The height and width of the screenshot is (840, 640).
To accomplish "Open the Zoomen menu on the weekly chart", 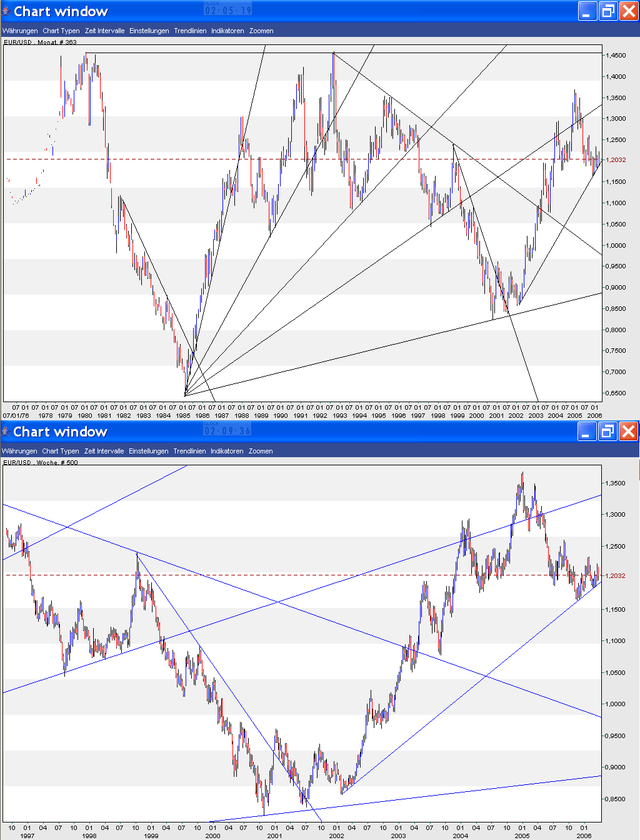I will tap(261, 451).
